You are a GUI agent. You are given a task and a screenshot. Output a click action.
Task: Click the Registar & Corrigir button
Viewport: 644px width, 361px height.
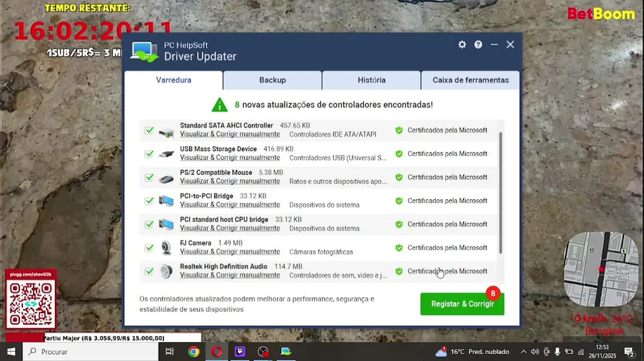(462, 304)
